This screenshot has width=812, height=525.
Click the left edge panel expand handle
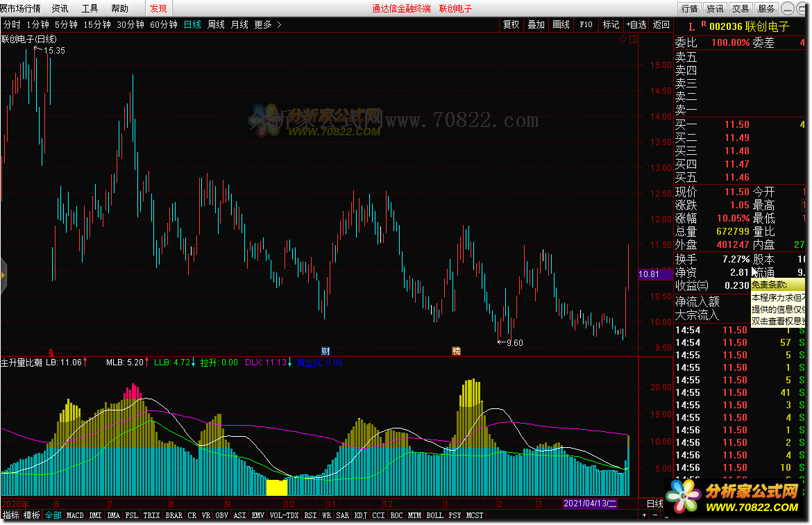[x=3, y=275]
